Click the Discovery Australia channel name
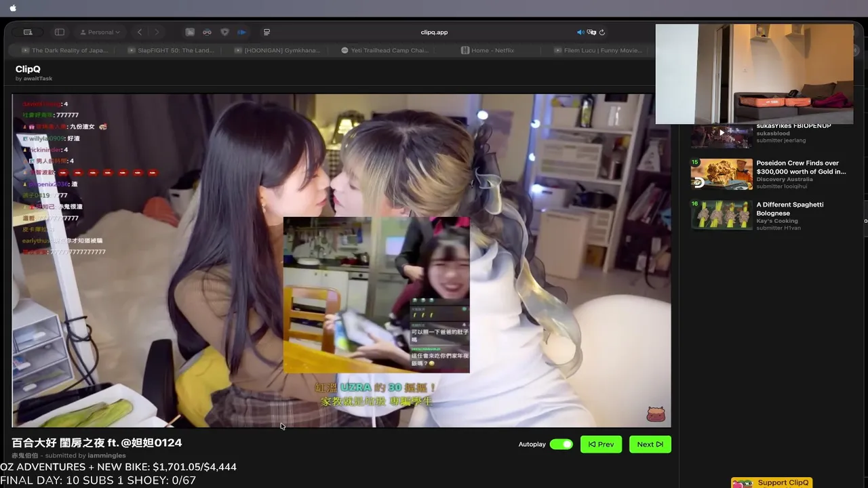The height and width of the screenshot is (488, 868). pos(785,180)
